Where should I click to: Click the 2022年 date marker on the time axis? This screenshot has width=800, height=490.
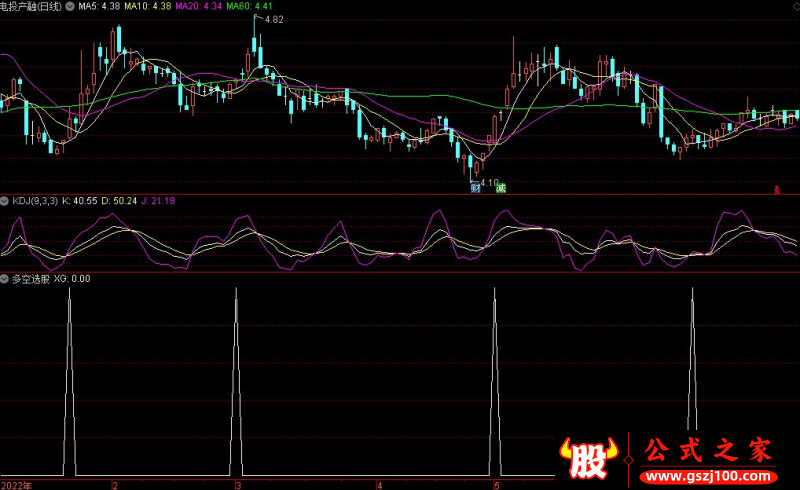click(x=16, y=485)
